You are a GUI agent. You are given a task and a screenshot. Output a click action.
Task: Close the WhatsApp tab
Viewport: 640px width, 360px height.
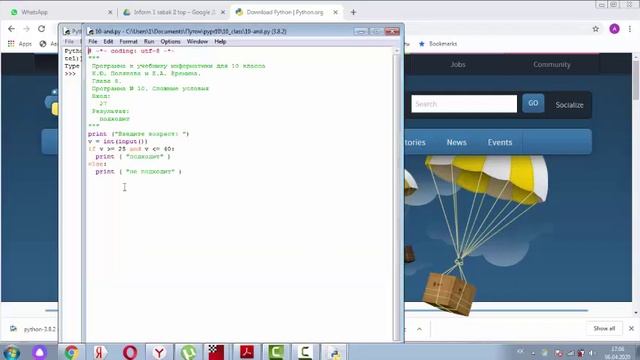click(x=110, y=12)
